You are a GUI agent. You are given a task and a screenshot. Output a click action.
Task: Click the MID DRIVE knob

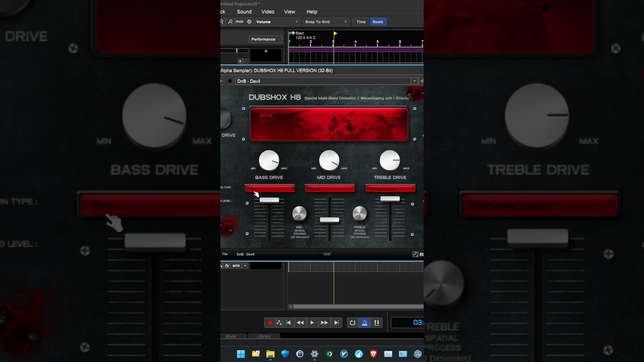point(330,160)
